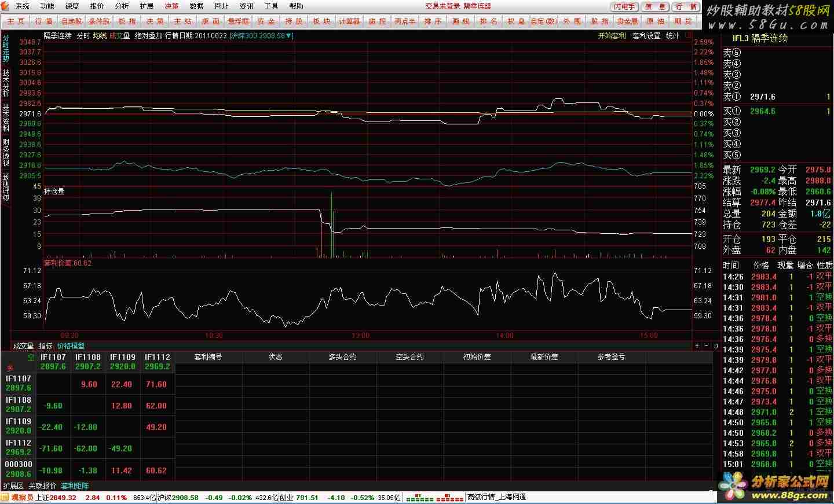
Task: Toggle 绝对叠加 overlay mode
Action: 148,36
